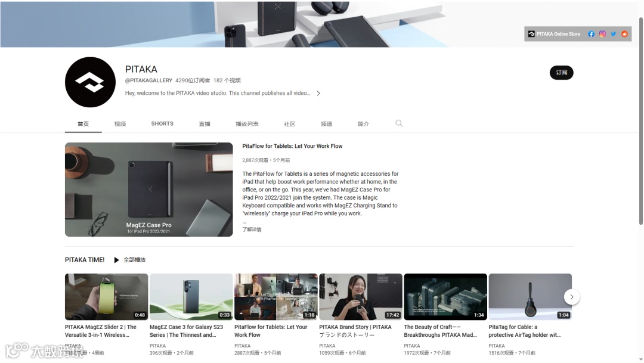Click the search icon in channel tabs
Viewport: 644px width, 363px height.
pyautogui.click(x=399, y=123)
